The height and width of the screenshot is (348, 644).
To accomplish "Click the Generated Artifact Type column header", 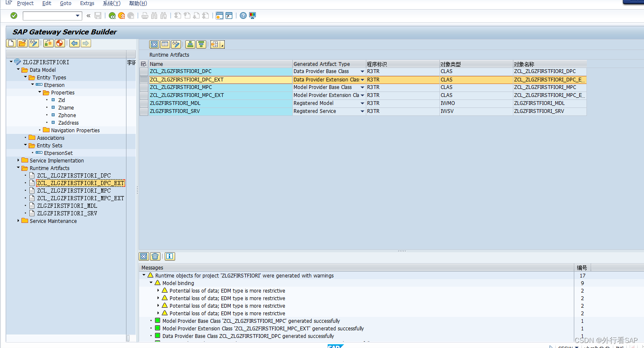I will tap(329, 64).
